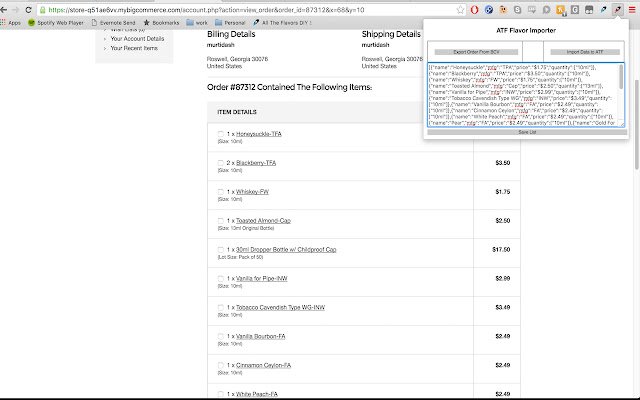Open the work bookmarks folder

click(x=197, y=23)
